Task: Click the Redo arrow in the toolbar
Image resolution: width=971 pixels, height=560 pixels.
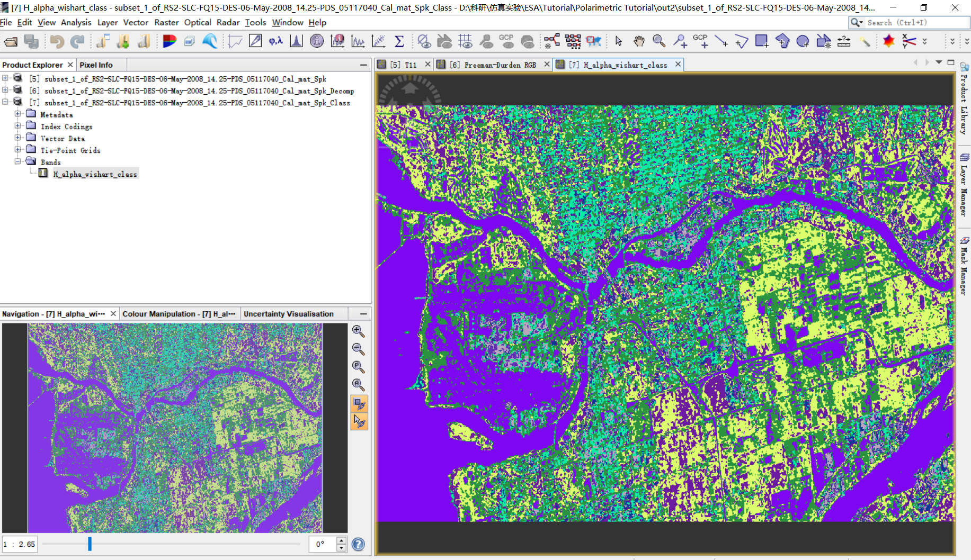Action: [x=77, y=41]
